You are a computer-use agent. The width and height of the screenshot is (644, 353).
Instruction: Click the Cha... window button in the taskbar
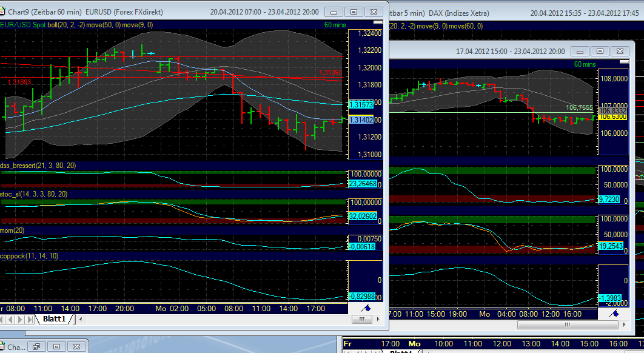[17, 346]
